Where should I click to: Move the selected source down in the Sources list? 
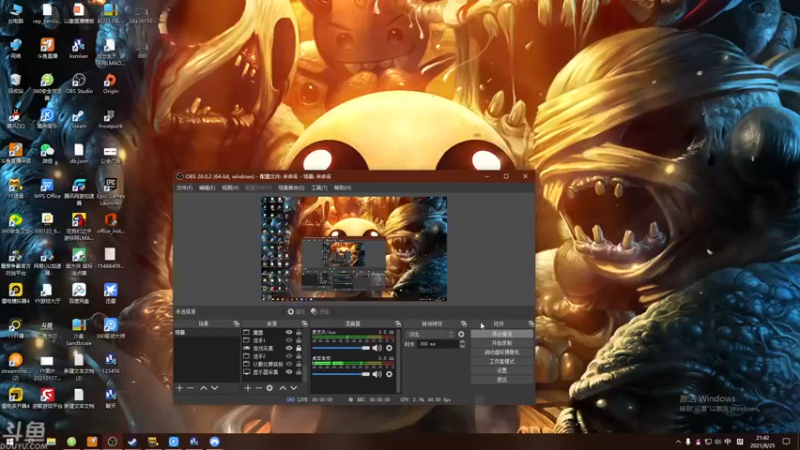pyautogui.click(x=294, y=388)
